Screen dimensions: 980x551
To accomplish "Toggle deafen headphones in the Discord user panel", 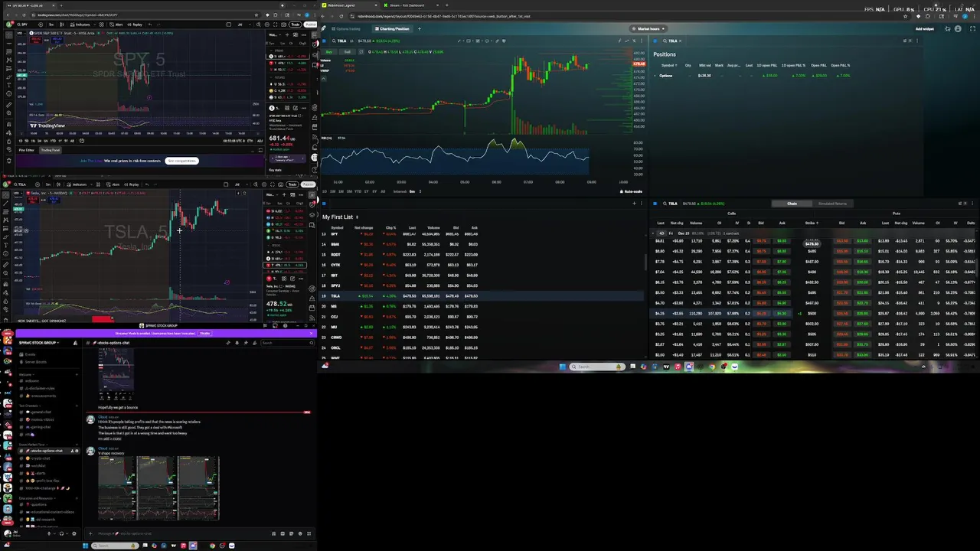I will pos(61,533).
